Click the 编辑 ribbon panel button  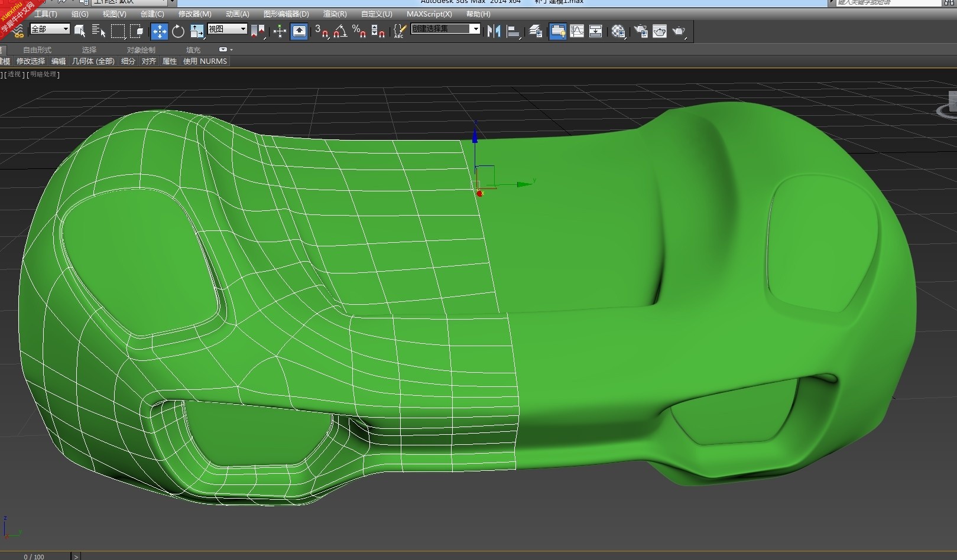point(59,61)
